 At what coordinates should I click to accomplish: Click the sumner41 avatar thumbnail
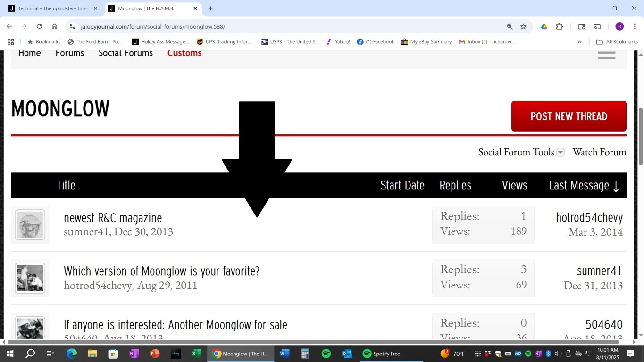(x=30, y=225)
